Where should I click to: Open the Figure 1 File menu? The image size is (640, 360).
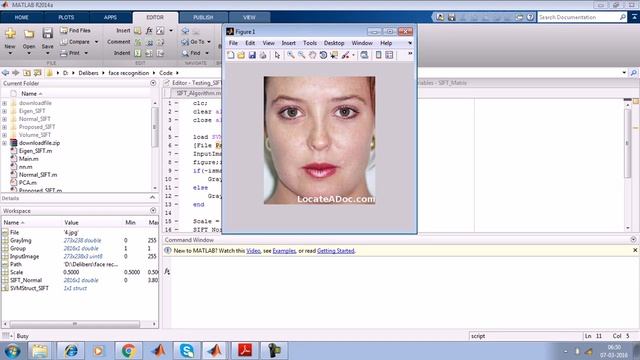click(x=233, y=43)
